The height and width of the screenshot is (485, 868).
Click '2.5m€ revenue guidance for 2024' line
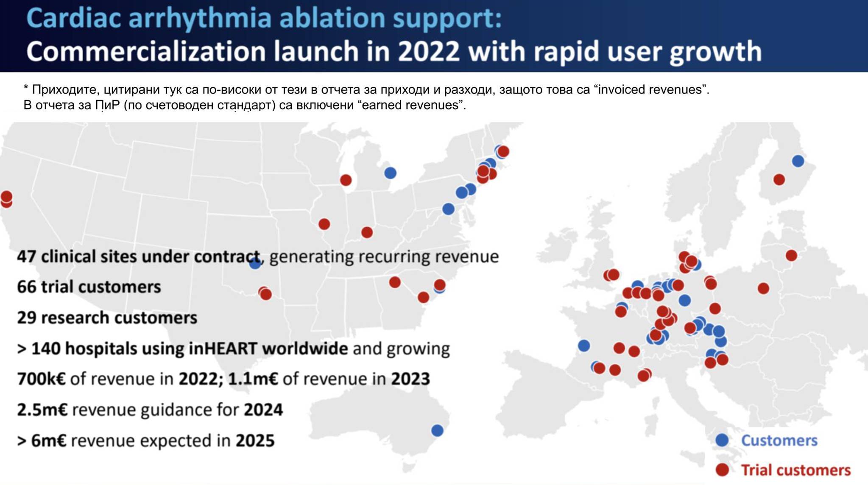(x=150, y=410)
